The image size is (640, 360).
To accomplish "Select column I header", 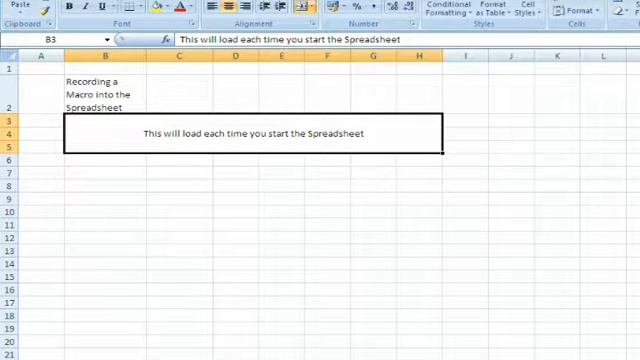I will click(465, 56).
